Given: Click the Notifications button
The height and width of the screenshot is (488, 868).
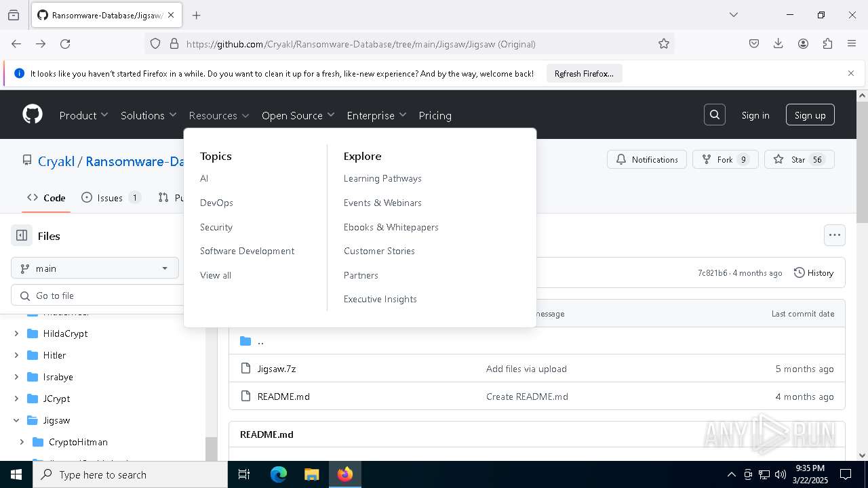Looking at the screenshot, I should 647,159.
